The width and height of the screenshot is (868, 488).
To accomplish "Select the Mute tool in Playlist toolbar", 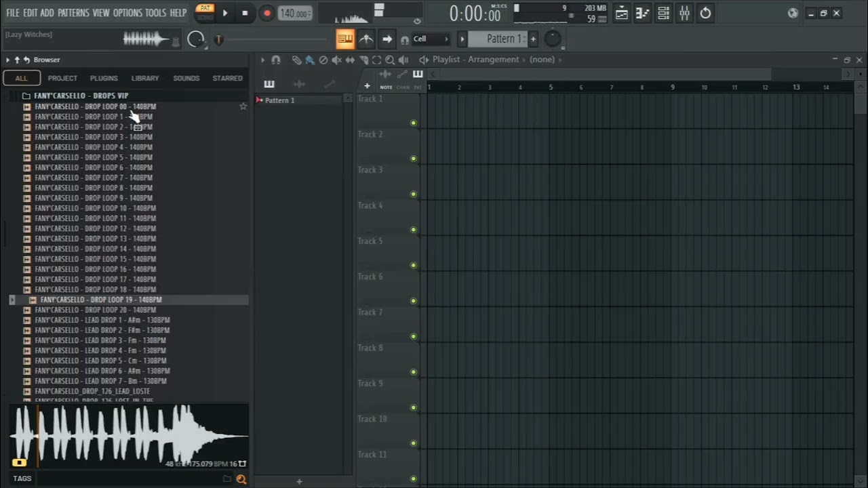I will [336, 60].
